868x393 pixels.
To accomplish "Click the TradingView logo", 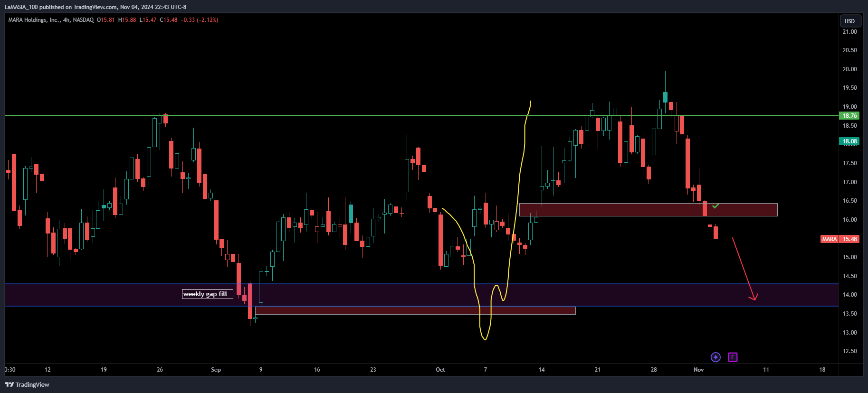I will [27, 384].
